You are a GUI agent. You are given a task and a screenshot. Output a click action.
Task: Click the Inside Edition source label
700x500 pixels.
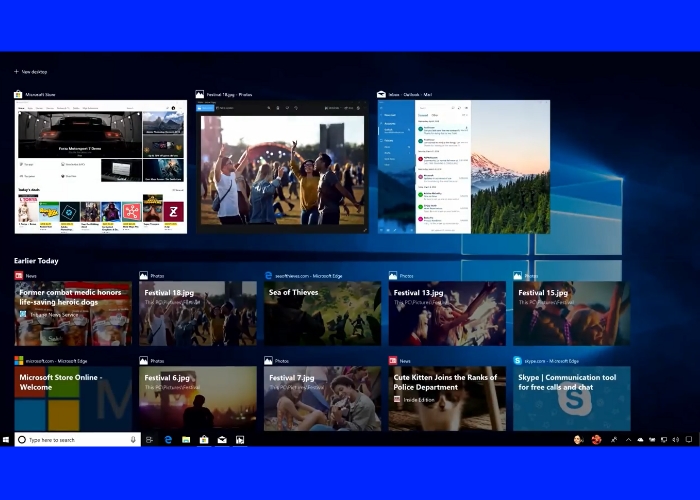[419, 400]
